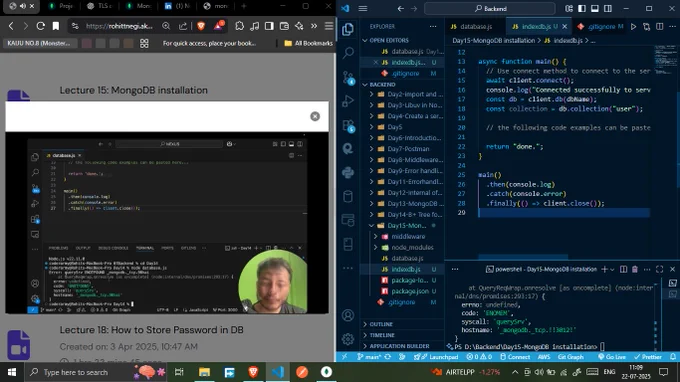Reload the Brave browser page

(40, 26)
